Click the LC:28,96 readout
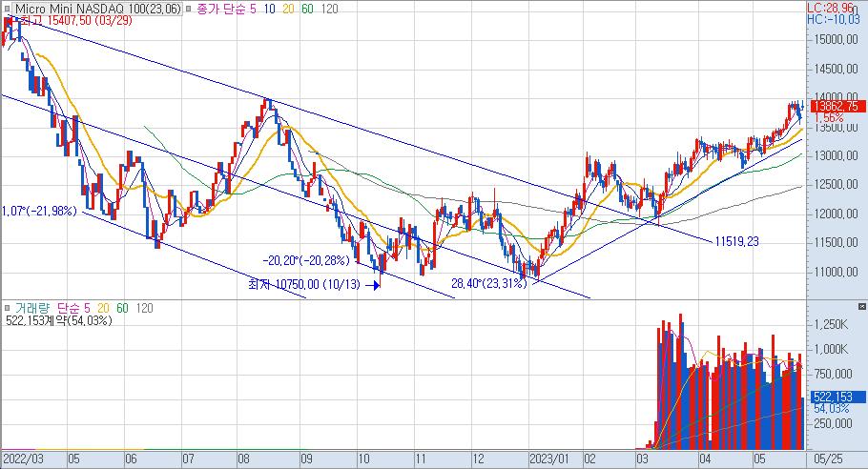The width and height of the screenshot is (868, 469). pos(831,8)
